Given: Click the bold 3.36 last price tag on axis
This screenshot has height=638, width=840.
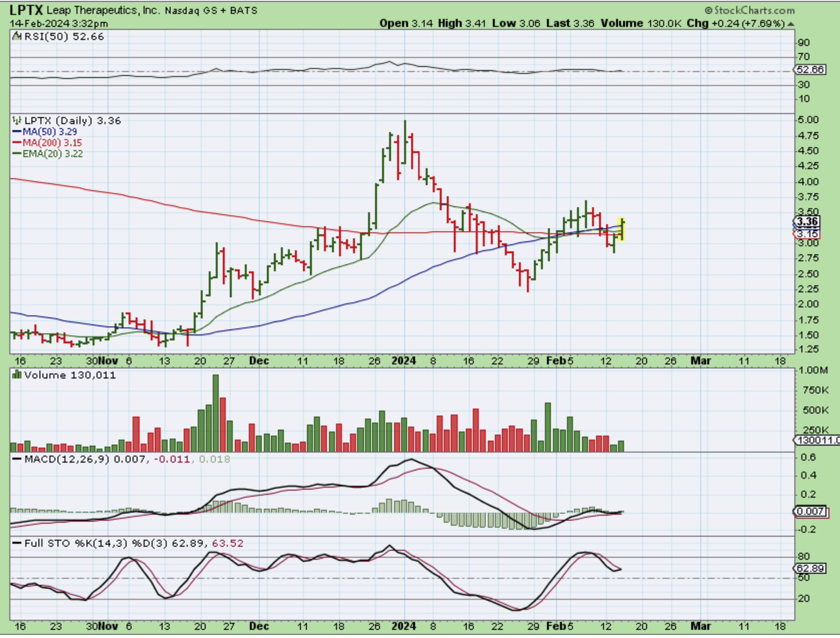Looking at the screenshot, I should pos(807,222).
